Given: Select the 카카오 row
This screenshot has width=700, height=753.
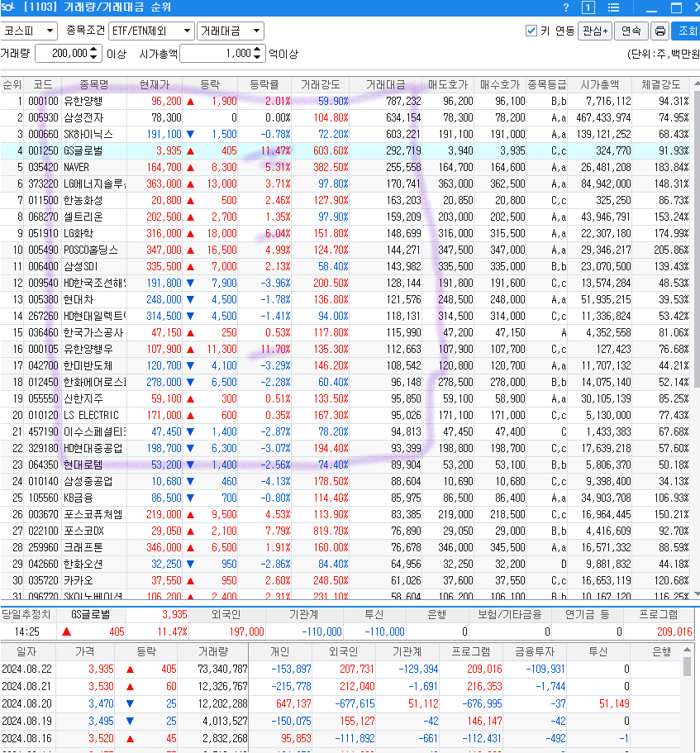Looking at the screenshot, I should 345,580.
